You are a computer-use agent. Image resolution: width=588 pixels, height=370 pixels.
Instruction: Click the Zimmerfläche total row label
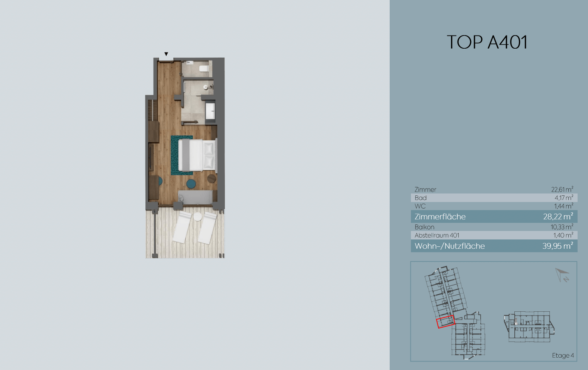point(440,217)
